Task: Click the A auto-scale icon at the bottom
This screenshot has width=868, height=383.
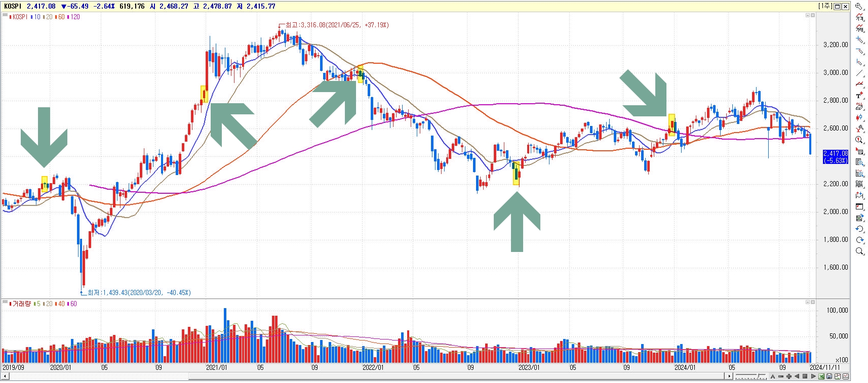Action: 773,376
